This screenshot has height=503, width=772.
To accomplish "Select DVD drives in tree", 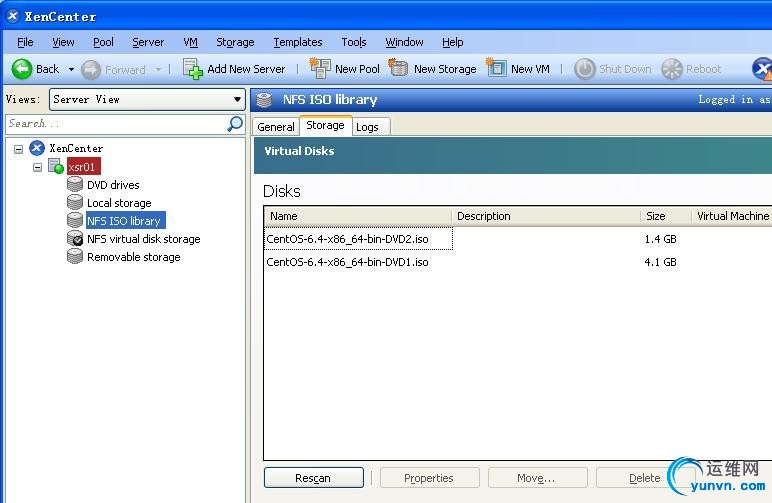I will pos(113,185).
